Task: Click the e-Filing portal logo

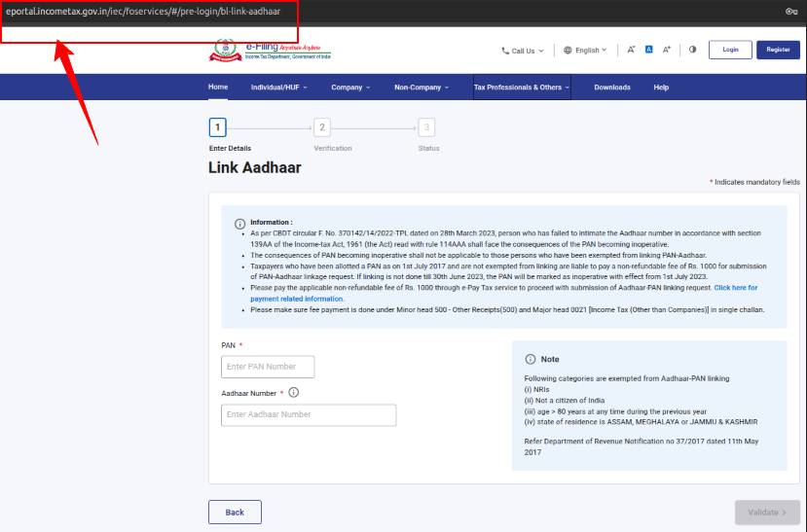Action: click(271, 51)
